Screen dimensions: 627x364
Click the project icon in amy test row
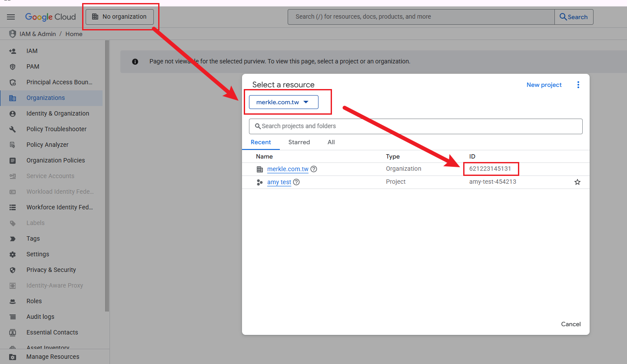260,182
